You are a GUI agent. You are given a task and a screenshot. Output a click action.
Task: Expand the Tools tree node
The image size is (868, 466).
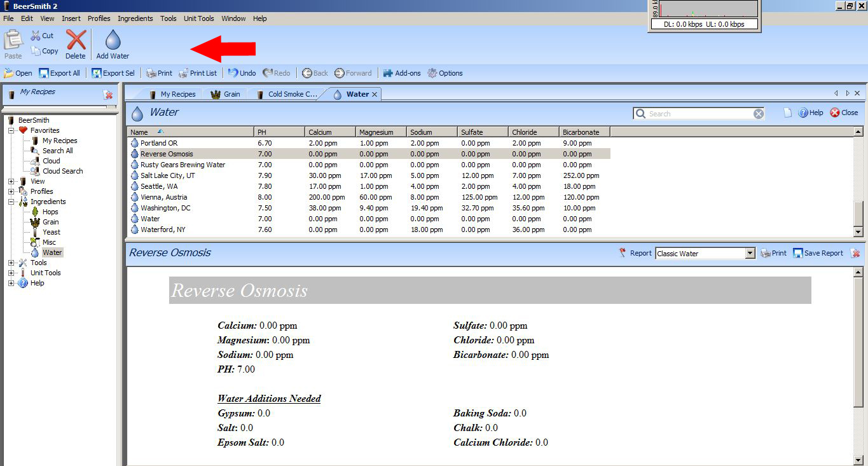tap(11, 263)
